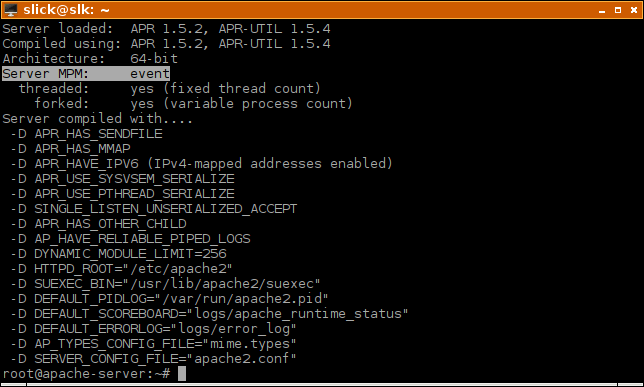Close the slick@slk terminal window
The height and width of the screenshot is (387, 644).
(x=634, y=10)
